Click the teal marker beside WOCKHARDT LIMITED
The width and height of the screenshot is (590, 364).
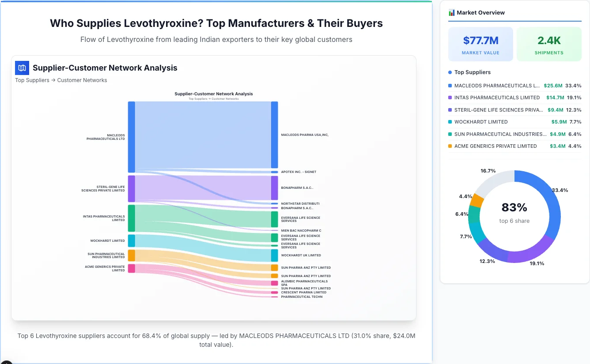449,122
